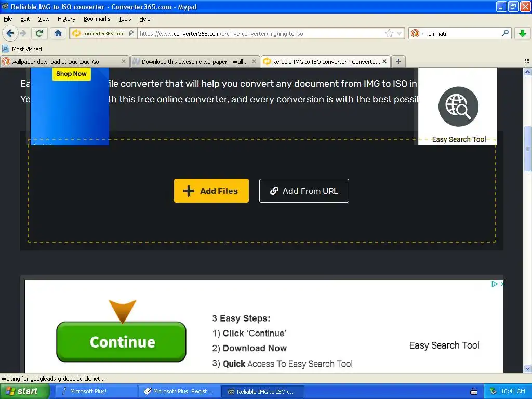Click the Add From URL button
Screen dimensions: 532x399
click(304, 191)
